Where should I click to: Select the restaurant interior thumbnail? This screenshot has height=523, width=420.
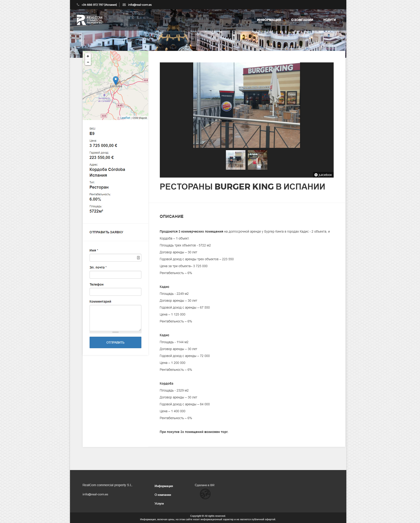point(257,160)
